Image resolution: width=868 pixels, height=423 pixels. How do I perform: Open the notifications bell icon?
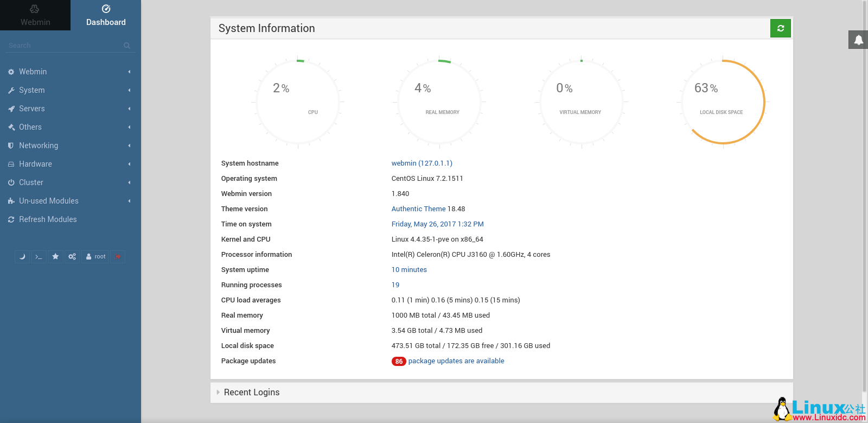(x=858, y=40)
